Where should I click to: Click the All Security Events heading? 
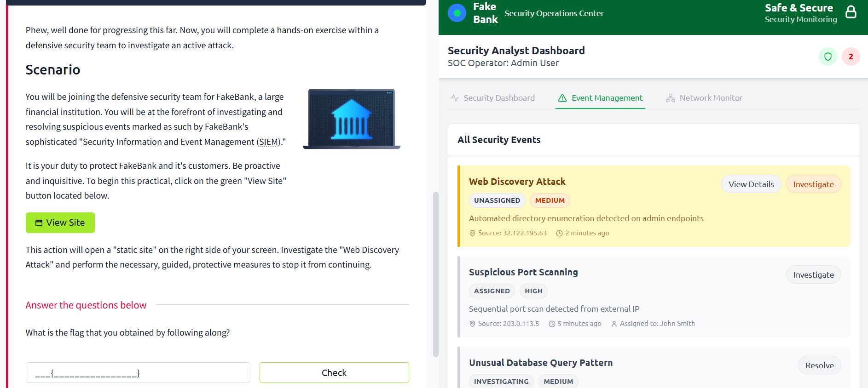click(x=499, y=140)
